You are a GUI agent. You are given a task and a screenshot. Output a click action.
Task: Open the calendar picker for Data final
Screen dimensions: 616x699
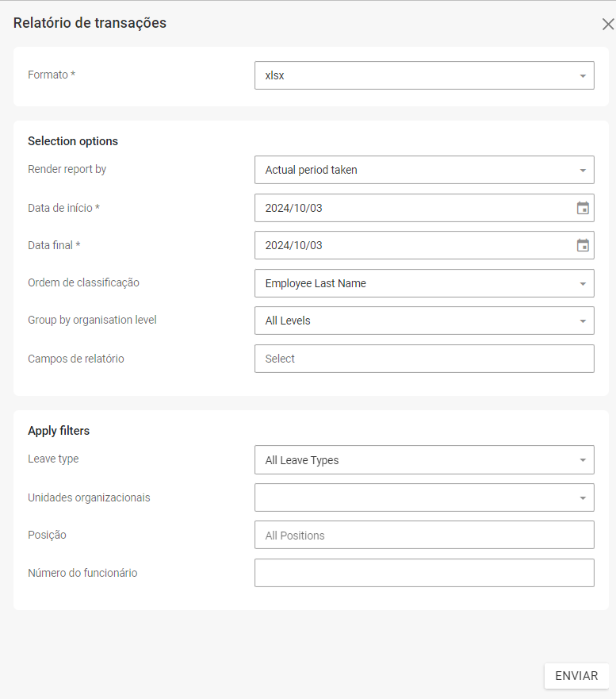pos(583,245)
